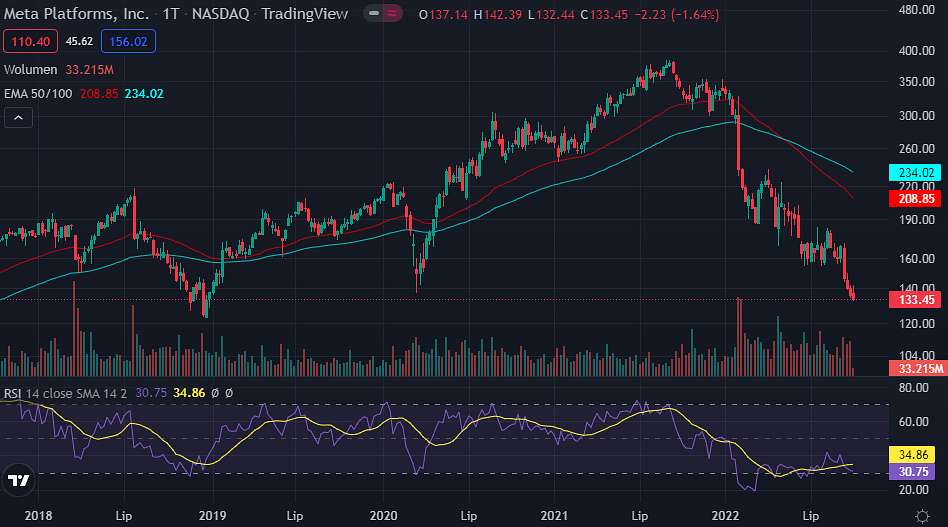Click the EMA 50 value 208.85 in legend
The width and height of the screenshot is (948, 527).
99,94
